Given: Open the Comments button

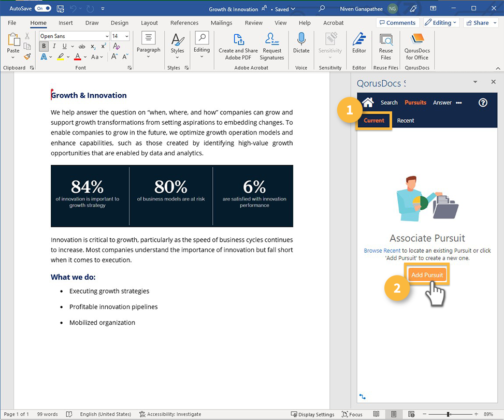Looking at the screenshot, I should tap(398, 23).
